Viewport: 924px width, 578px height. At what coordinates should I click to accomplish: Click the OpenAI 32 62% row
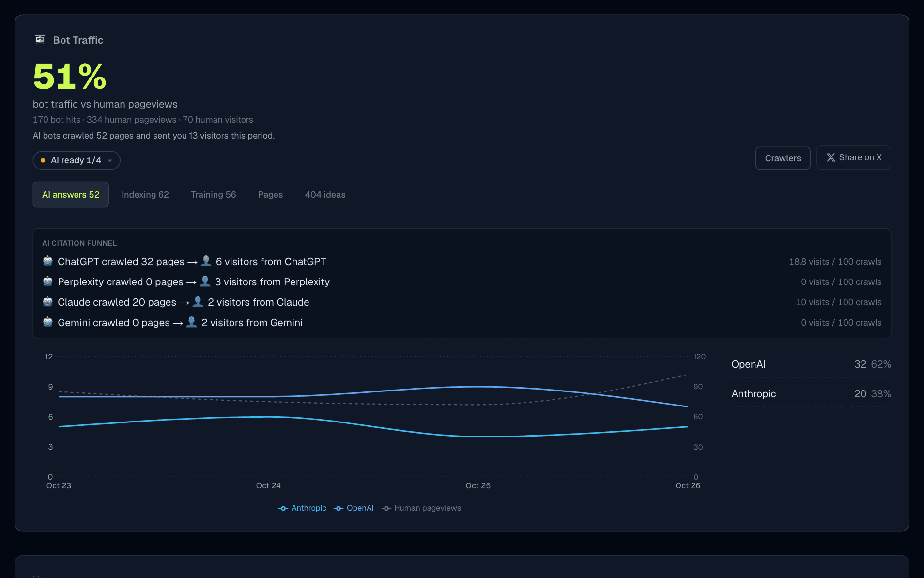coord(811,364)
